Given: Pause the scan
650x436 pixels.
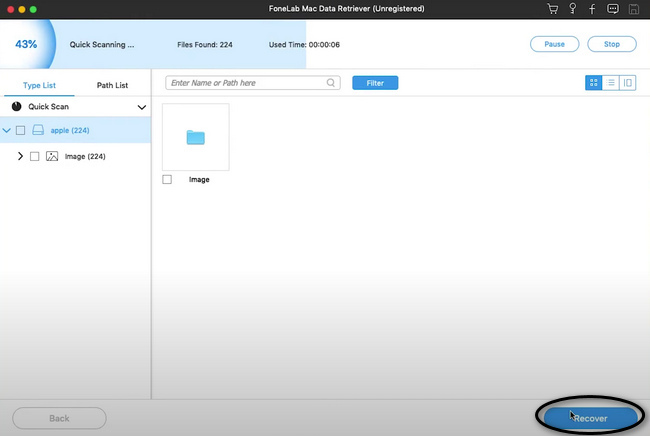Looking at the screenshot, I should coord(555,44).
